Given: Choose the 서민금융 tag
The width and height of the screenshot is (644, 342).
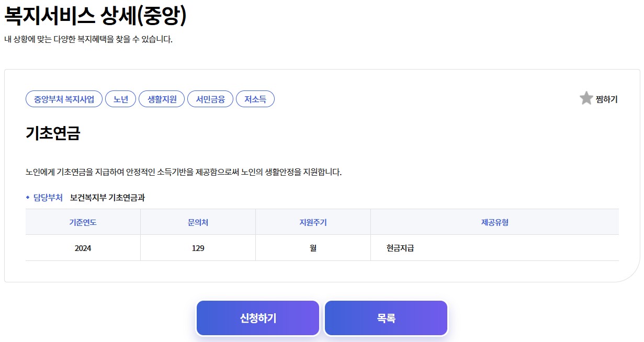Looking at the screenshot, I should [x=210, y=99].
